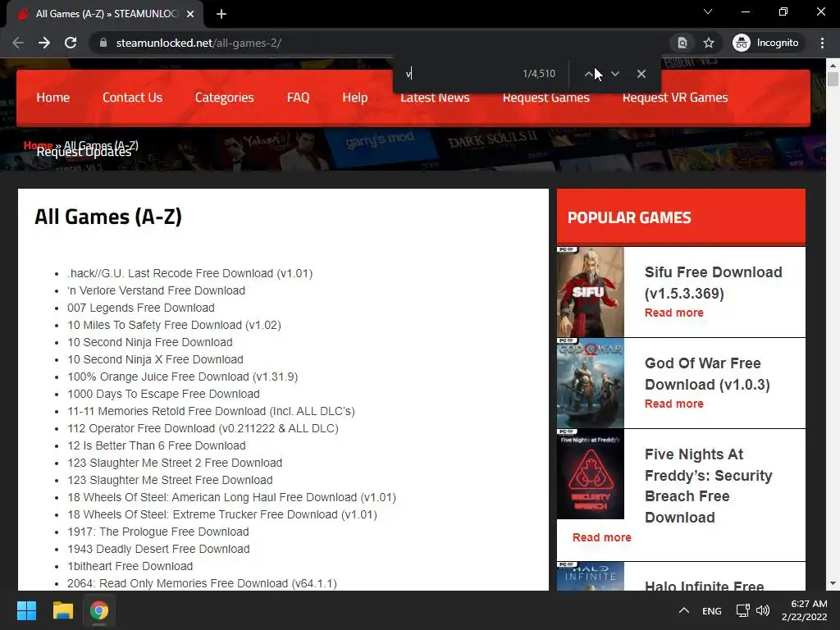Click the Chrome taskbar icon

98,610
